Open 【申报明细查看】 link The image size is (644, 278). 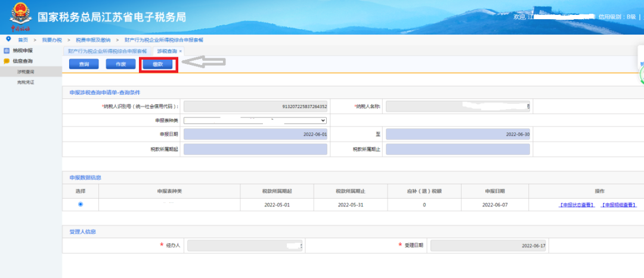tap(618, 205)
